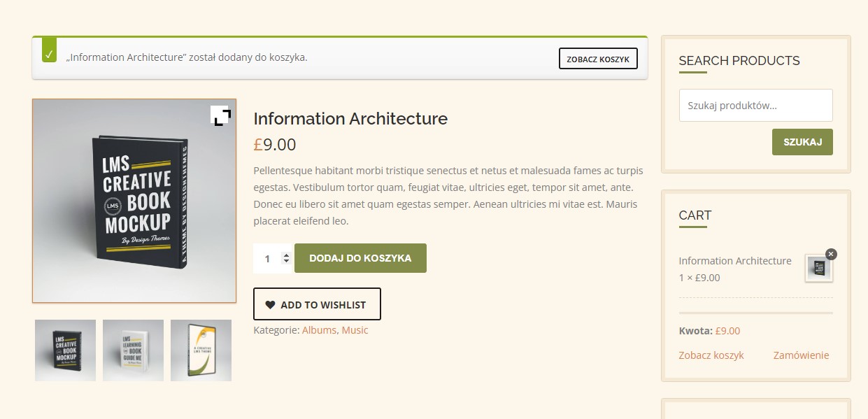
Task: Open the Albums category link
Action: [x=319, y=330]
